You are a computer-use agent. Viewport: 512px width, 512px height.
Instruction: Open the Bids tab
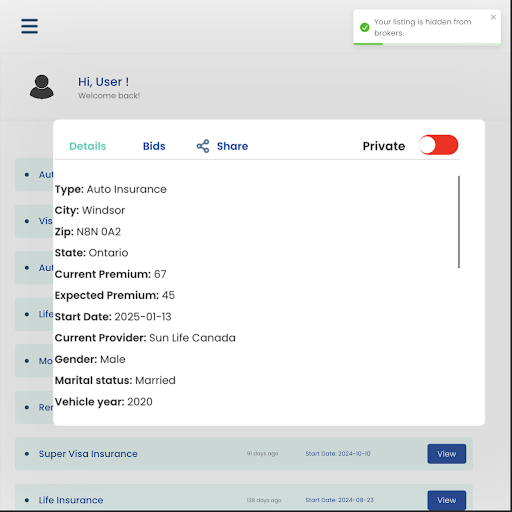(x=154, y=146)
